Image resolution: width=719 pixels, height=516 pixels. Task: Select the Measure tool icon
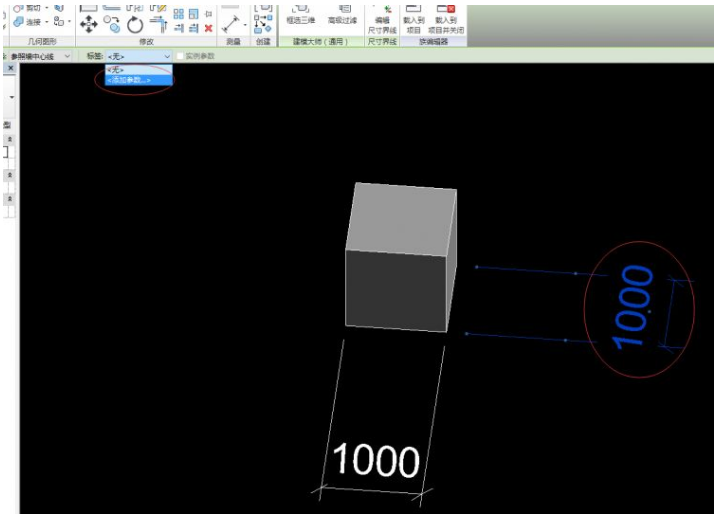(x=231, y=22)
